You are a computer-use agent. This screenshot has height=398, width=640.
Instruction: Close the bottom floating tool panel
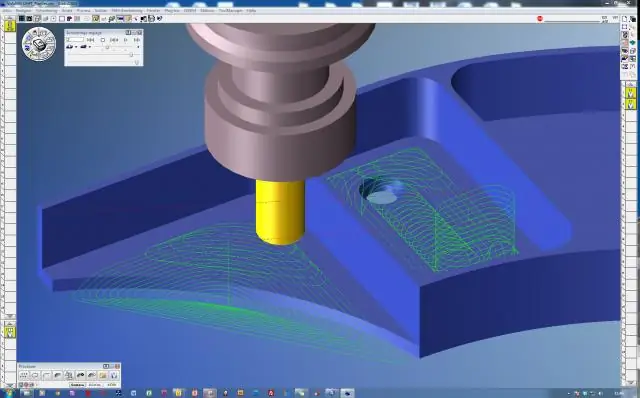click(117, 366)
